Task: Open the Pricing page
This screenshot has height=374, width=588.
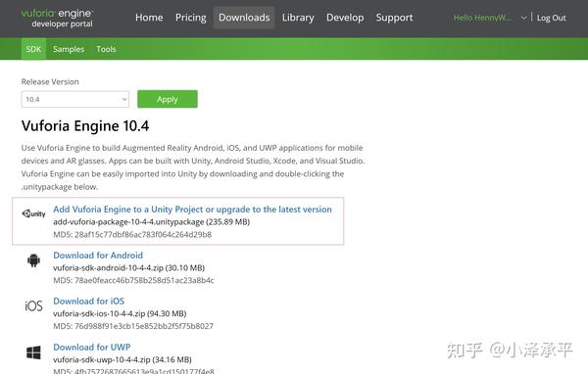Action: (190, 18)
